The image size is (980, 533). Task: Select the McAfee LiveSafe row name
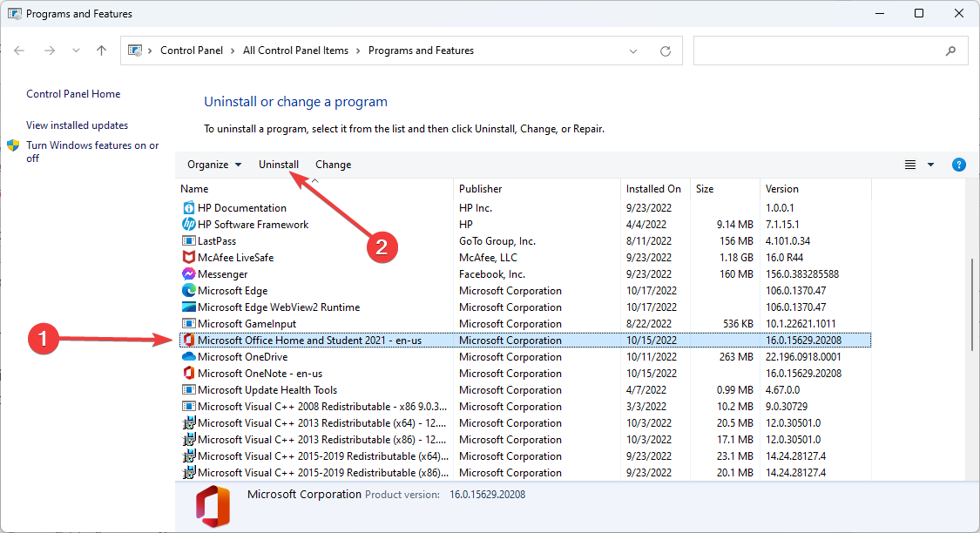235,258
